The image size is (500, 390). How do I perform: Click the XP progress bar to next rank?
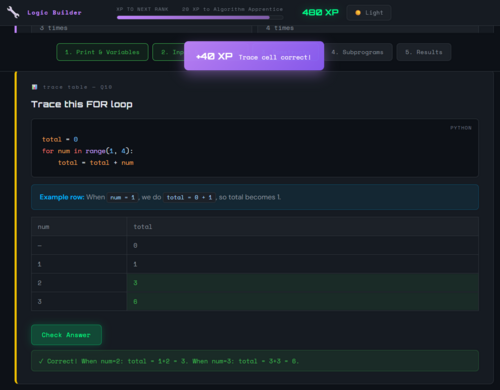coord(200,17)
